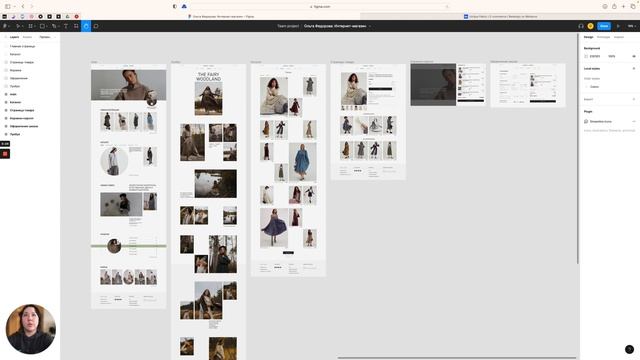The height and width of the screenshot is (360, 640).
Task: Add a new Export setting
Action: coord(634,99)
